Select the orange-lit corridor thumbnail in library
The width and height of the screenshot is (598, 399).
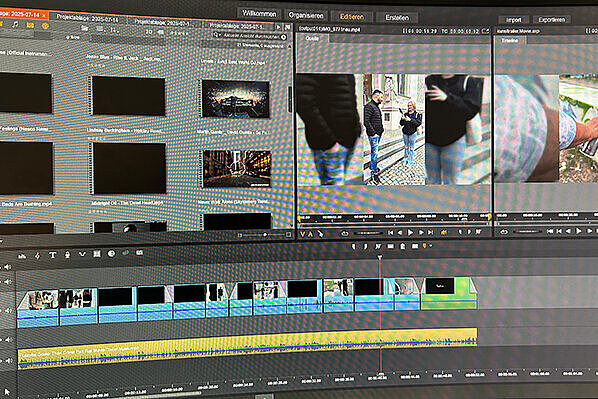click(x=237, y=169)
